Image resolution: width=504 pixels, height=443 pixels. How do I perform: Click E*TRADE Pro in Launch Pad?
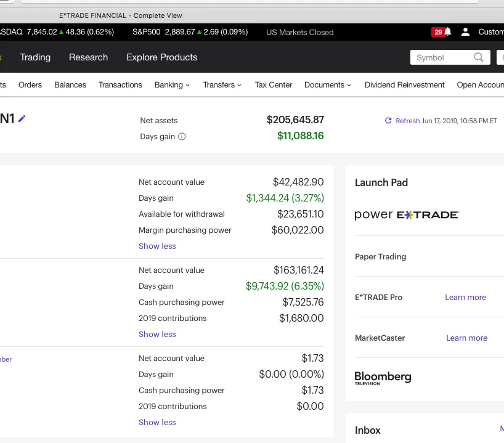pos(378,298)
